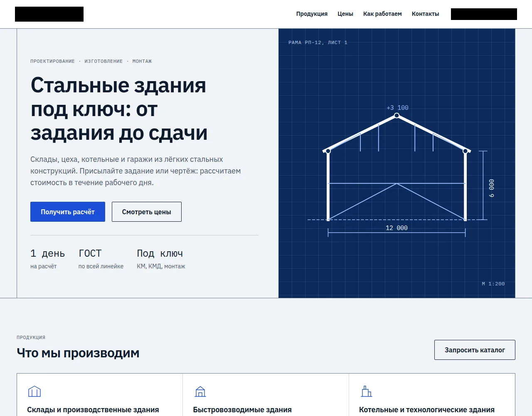Image resolution: width=532 pixels, height=416 pixels.
Task: Click the Что мы производим section heading
Action: (78, 353)
